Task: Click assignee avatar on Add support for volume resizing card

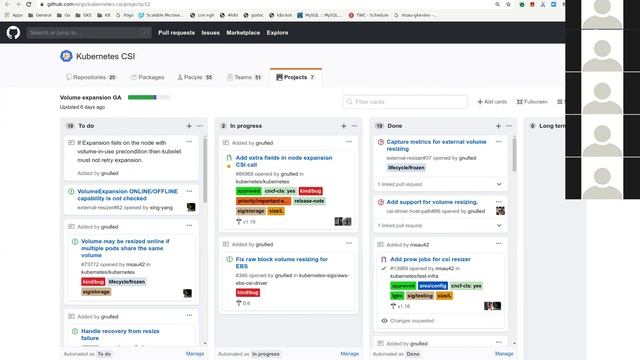Action: (500, 211)
